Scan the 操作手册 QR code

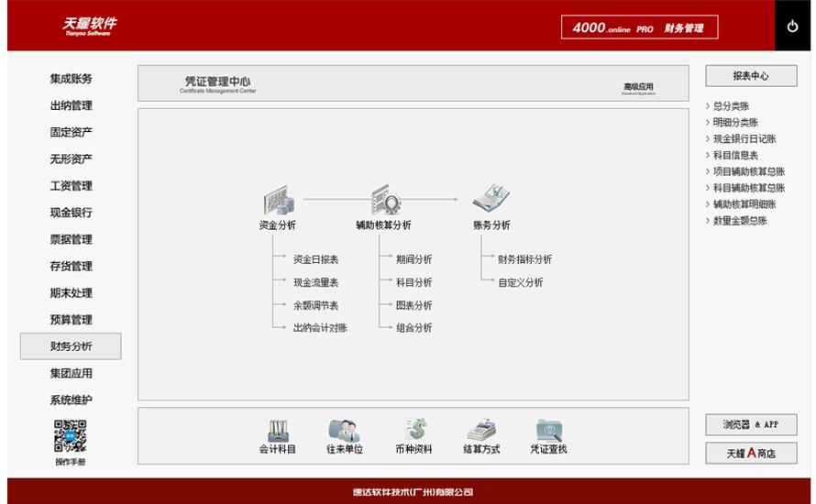click(x=71, y=435)
